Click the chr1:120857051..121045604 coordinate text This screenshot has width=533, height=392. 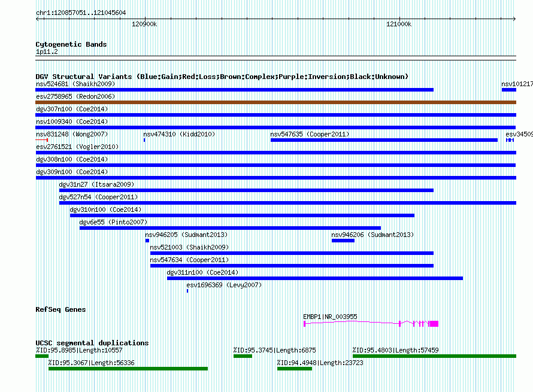point(81,13)
